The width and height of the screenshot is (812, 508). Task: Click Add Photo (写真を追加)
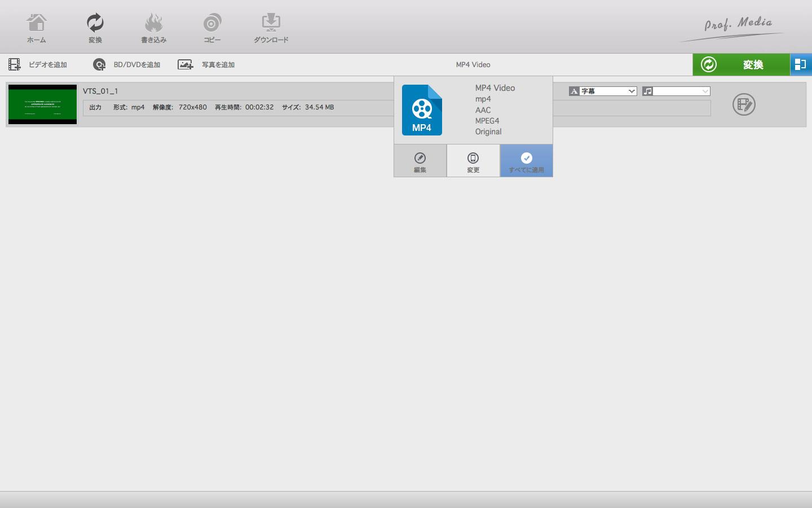(x=206, y=65)
